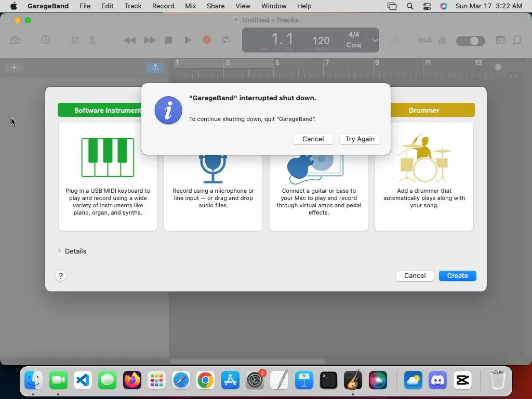Toggle the Metronome icon
The height and width of the screenshot is (399, 532).
[442, 40]
